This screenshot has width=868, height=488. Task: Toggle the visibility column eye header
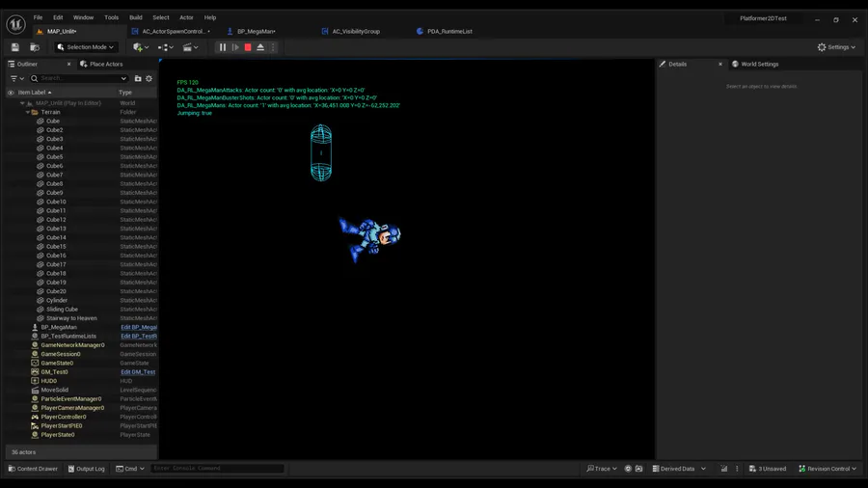click(x=11, y=93)
